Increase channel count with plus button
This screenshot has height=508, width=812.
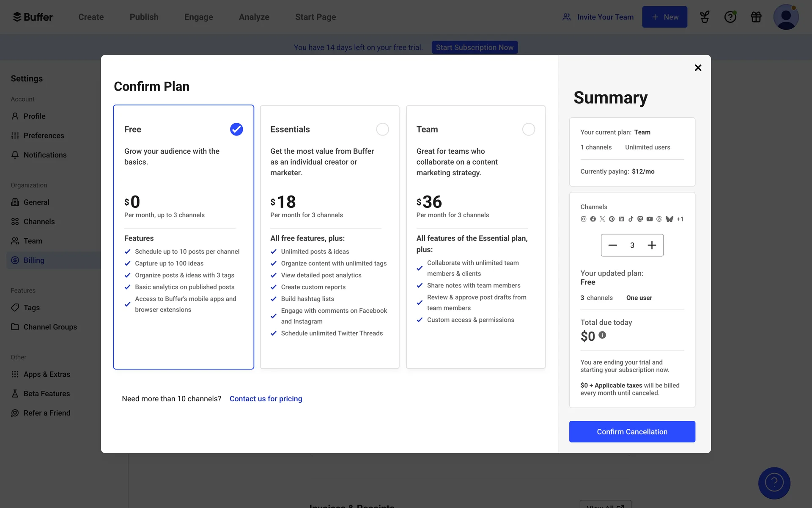[x=652, y=245]
